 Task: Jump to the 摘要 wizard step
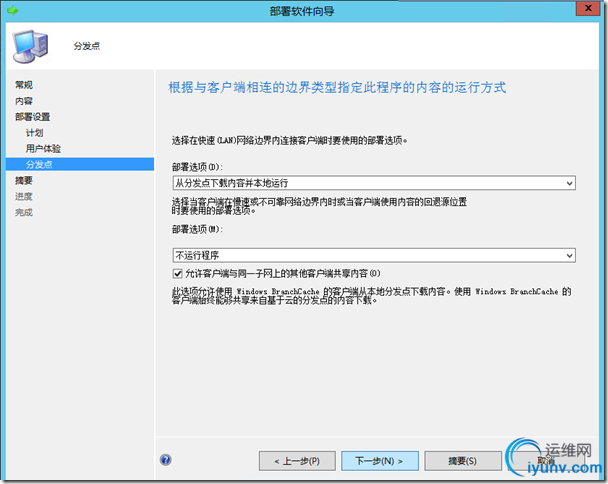[x=24, y=181]
